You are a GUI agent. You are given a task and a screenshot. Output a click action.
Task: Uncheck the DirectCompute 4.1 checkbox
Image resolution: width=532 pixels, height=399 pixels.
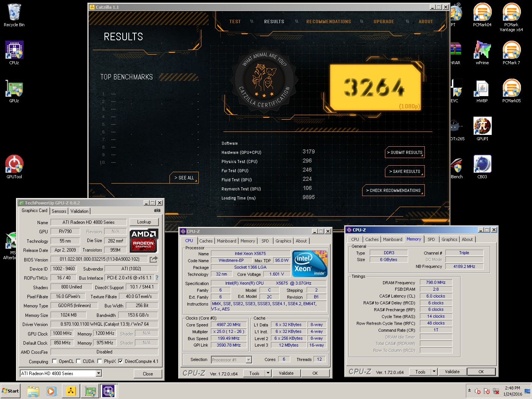coord(120,361)
